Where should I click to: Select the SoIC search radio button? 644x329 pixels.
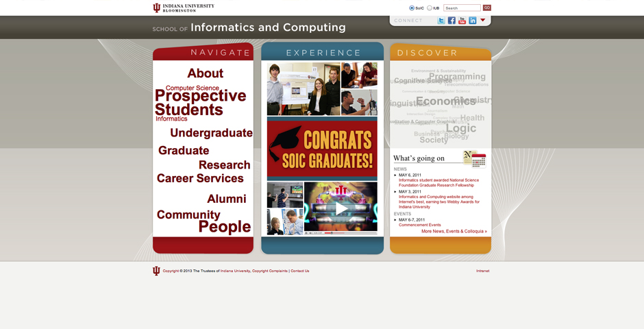[x=412, y=8]
